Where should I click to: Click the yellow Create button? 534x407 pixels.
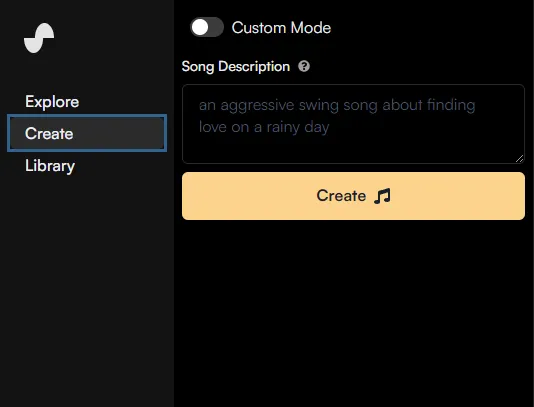[353, 196]
